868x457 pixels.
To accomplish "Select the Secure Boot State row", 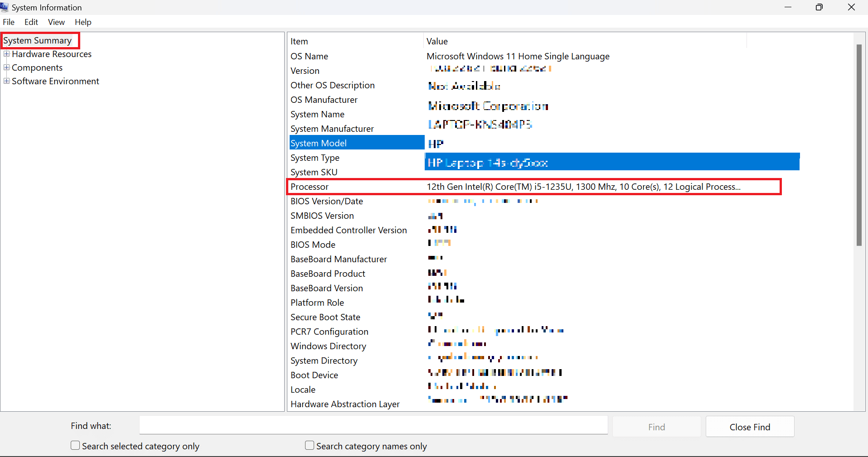I will (x=544, y=317).
